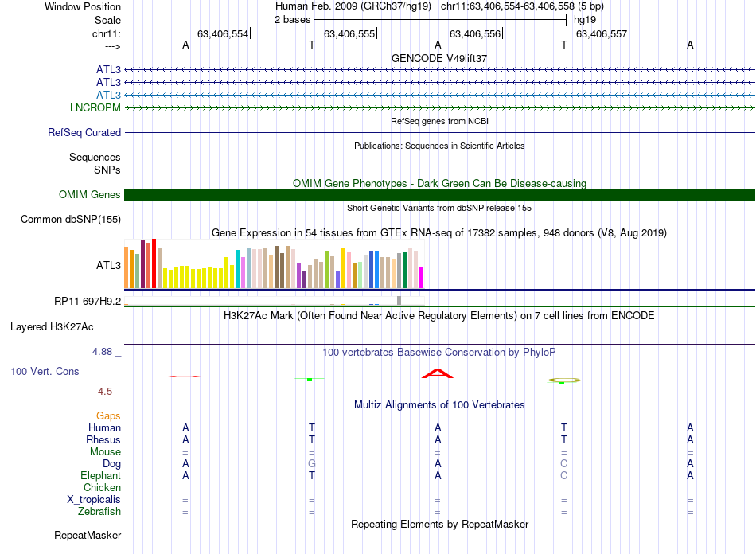Click the hg19 scale label

[585, 20]
